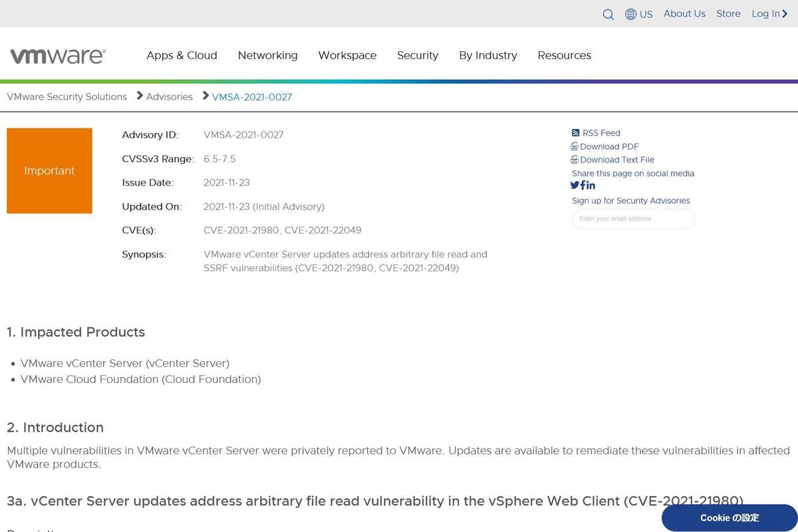Click the Issue Date value 2021-11-23
This screenshot has width=798, height=532.
click(x=227, y=182)
